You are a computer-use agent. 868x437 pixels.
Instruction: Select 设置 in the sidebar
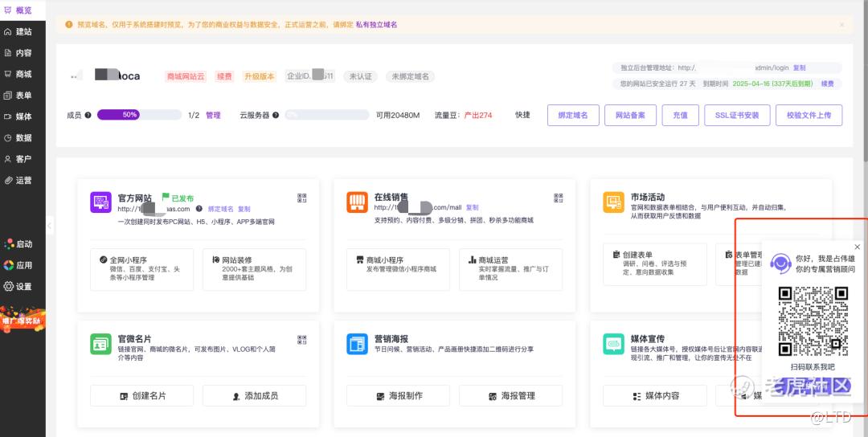(18, 286)
